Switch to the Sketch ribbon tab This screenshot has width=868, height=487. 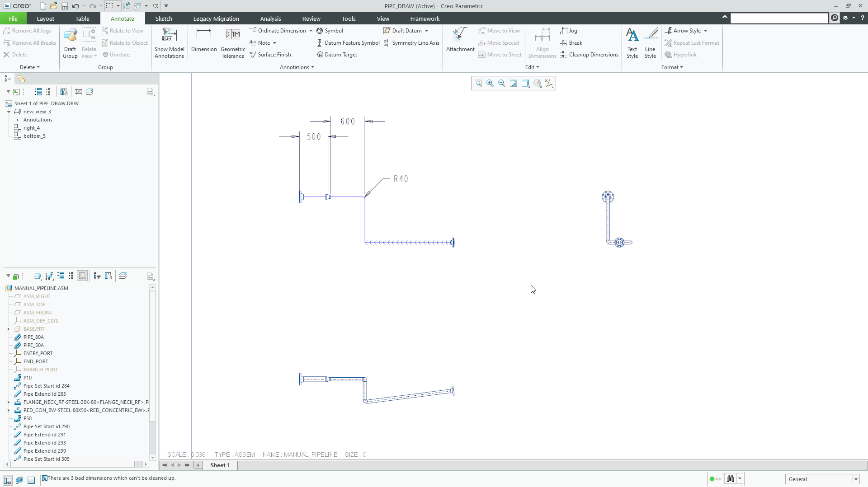(x=164, y=19)
